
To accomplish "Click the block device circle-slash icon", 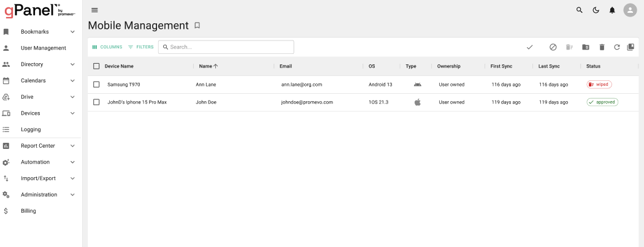I will point(553,47).
